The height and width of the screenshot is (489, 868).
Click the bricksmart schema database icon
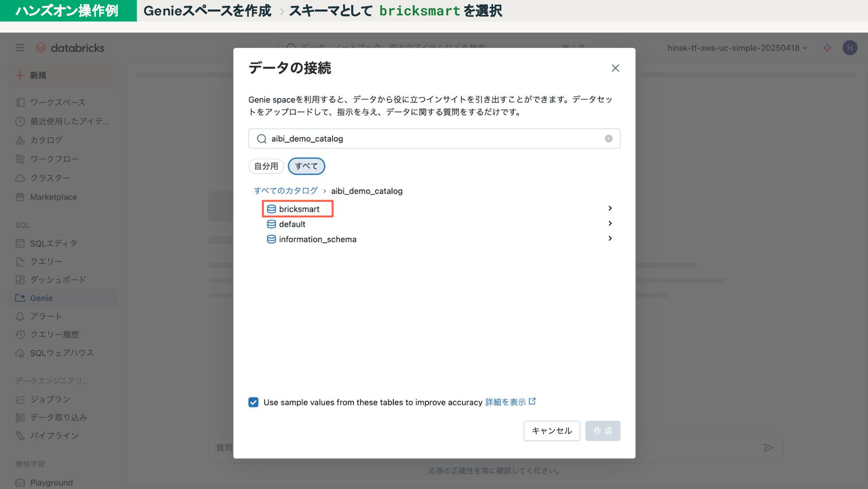(x=271, y=209)
